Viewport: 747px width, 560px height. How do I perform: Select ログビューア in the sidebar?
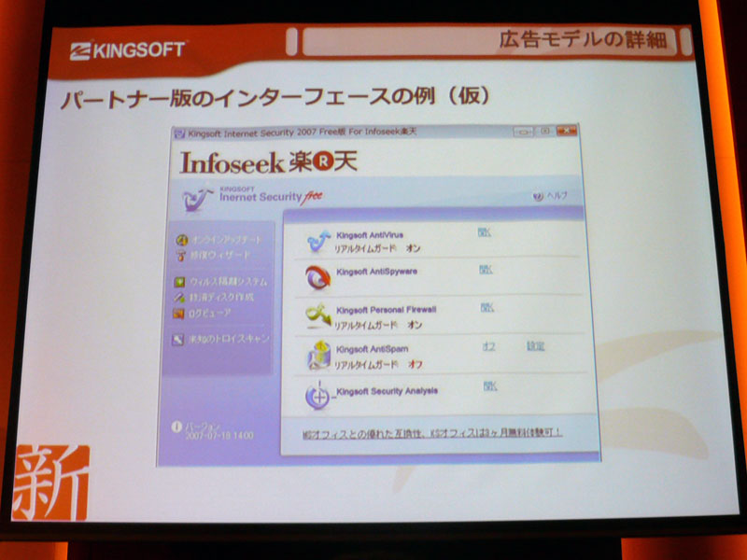coord(209,314)
